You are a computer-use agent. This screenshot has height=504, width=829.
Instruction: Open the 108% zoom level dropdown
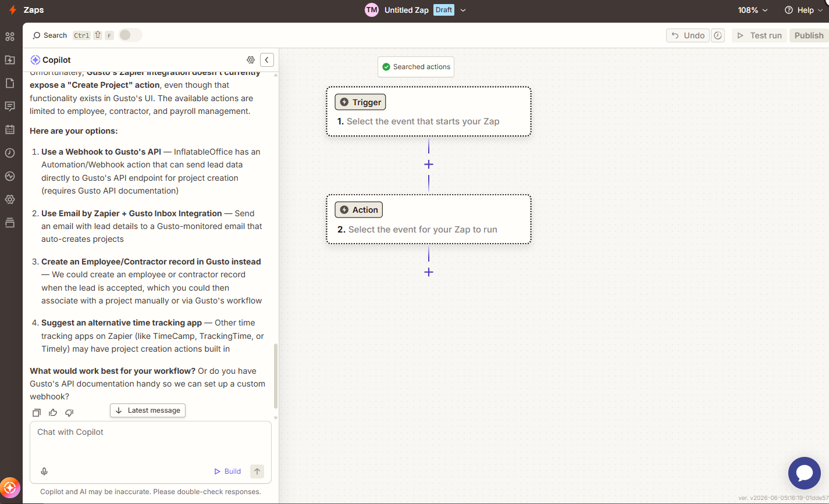tap(753, 10)
